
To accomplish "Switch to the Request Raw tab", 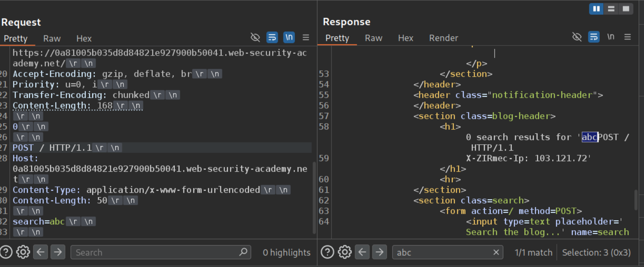I will pos(52,38).
